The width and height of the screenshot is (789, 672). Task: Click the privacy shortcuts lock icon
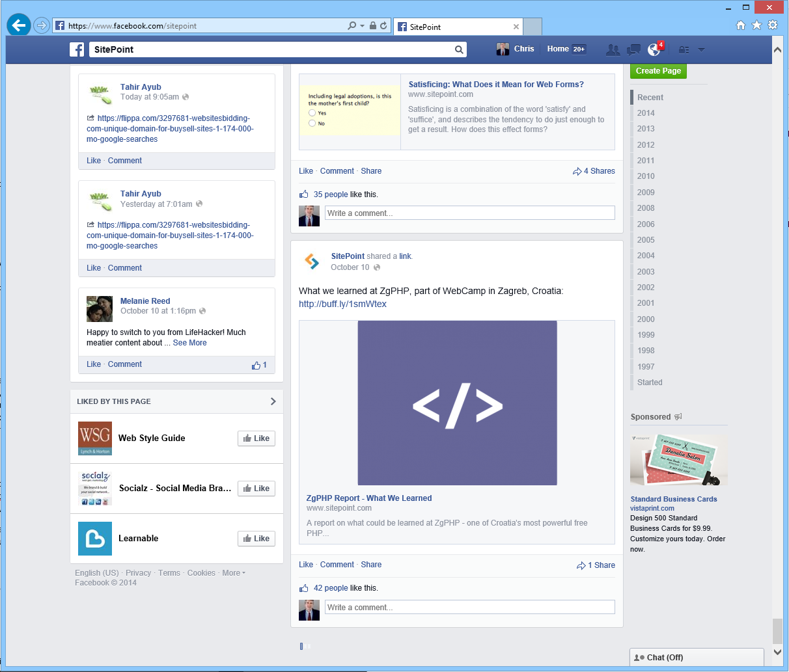(684, 49)
